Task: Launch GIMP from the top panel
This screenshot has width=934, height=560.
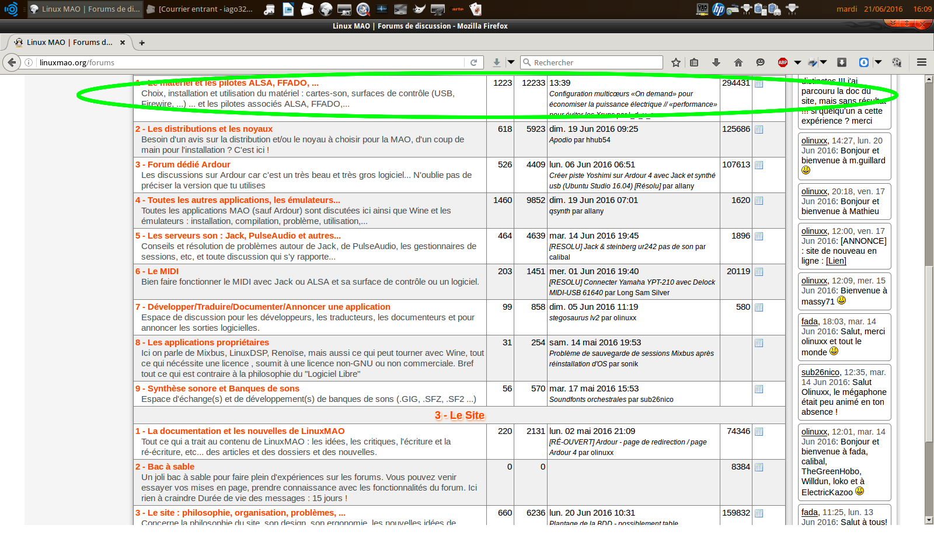Action: (x=419, y=9)
